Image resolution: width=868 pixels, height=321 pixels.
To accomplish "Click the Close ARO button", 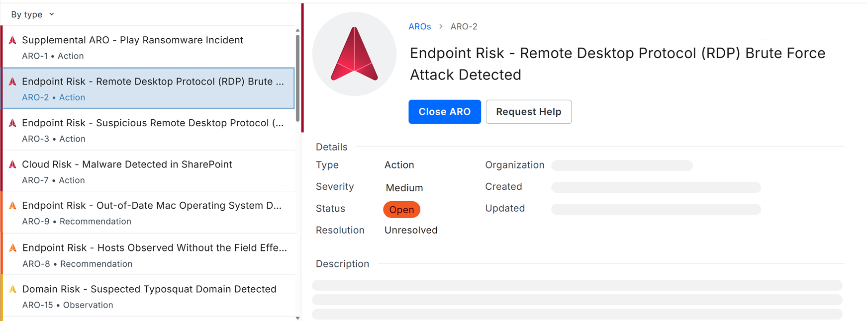I will point(445,112).
